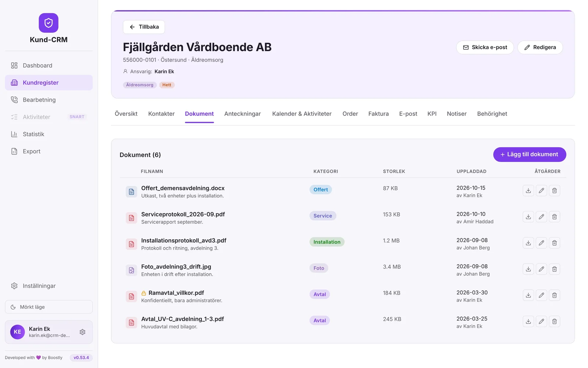This screenshot has height=368, width=588.
Task: Edit the Installationsprotokoll_avd3.pdf entry
Action: (541, 243)
